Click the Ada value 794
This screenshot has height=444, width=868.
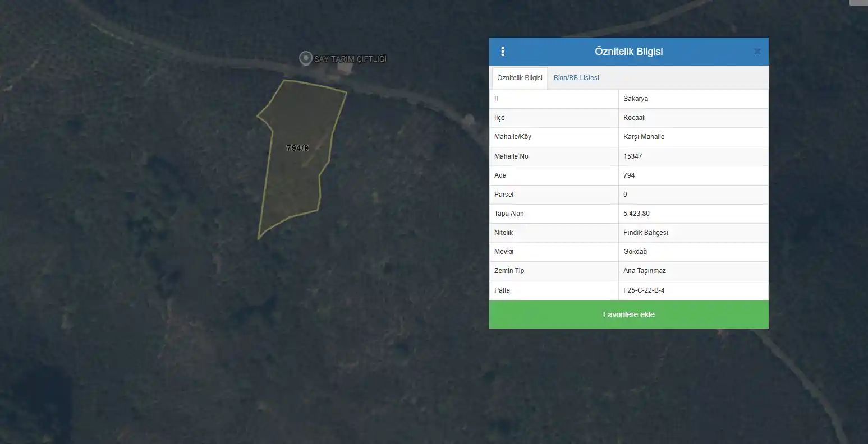pyautogui.click(x=629, y=175)
